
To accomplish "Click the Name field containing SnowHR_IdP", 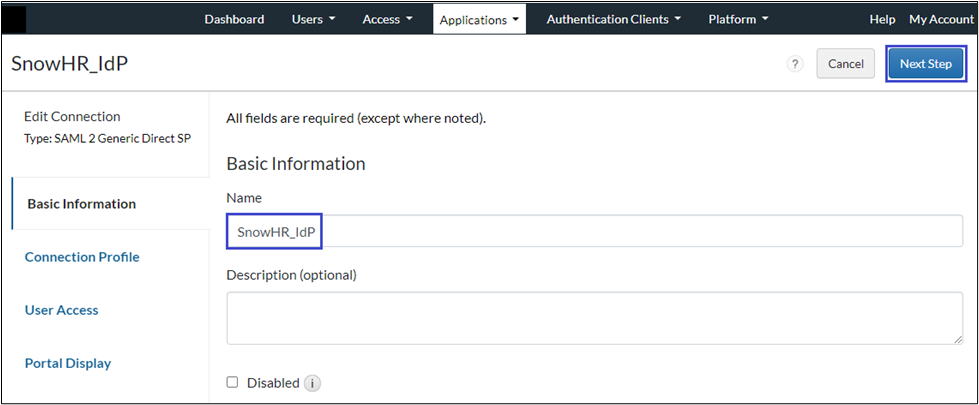I will click(594, 231).
